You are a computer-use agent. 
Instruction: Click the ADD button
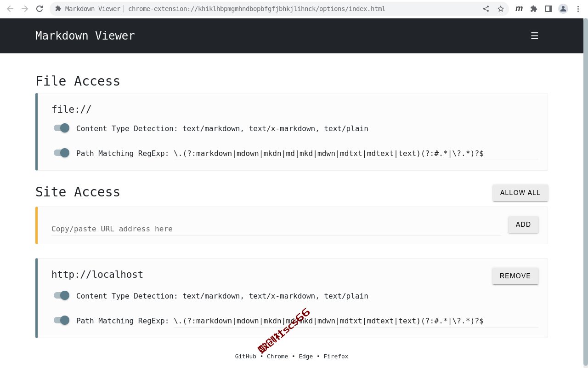click(523, 224)
